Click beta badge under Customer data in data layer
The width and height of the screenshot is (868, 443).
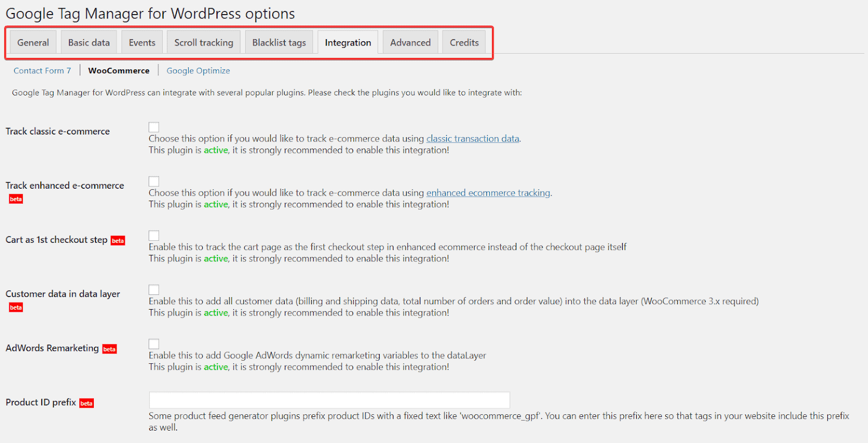pos(16,307)
